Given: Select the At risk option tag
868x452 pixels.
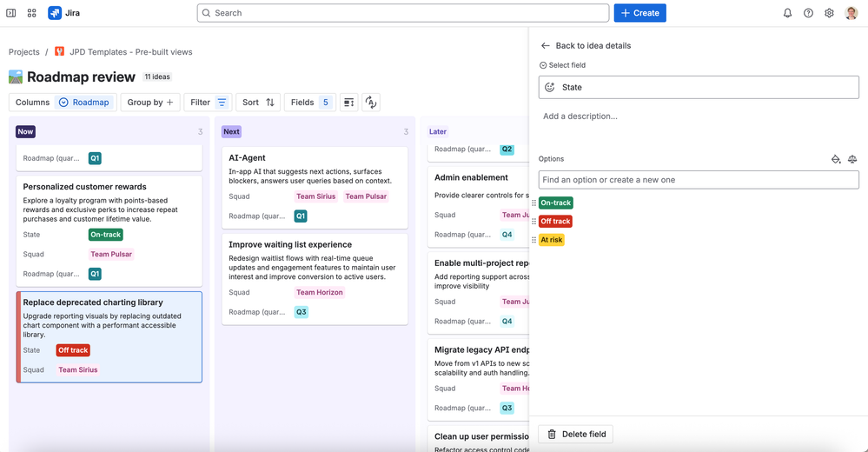Looking at the screenshot, I should tap(552, 240).
